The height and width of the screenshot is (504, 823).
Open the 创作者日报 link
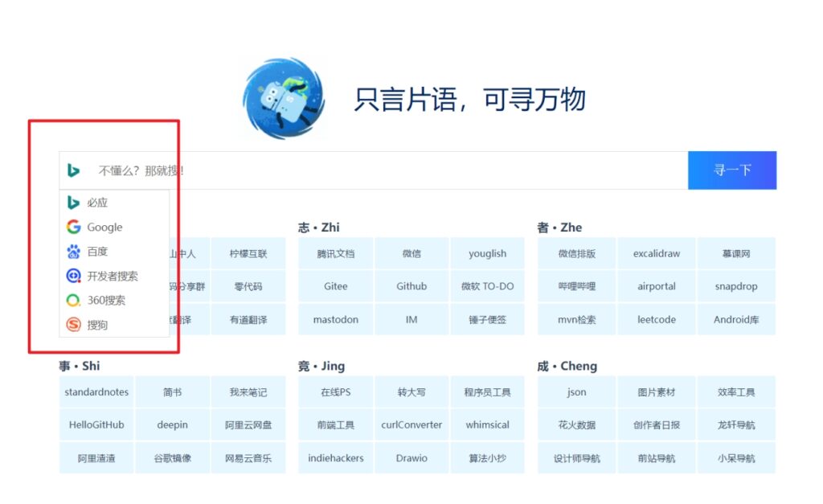pos(657,424)
